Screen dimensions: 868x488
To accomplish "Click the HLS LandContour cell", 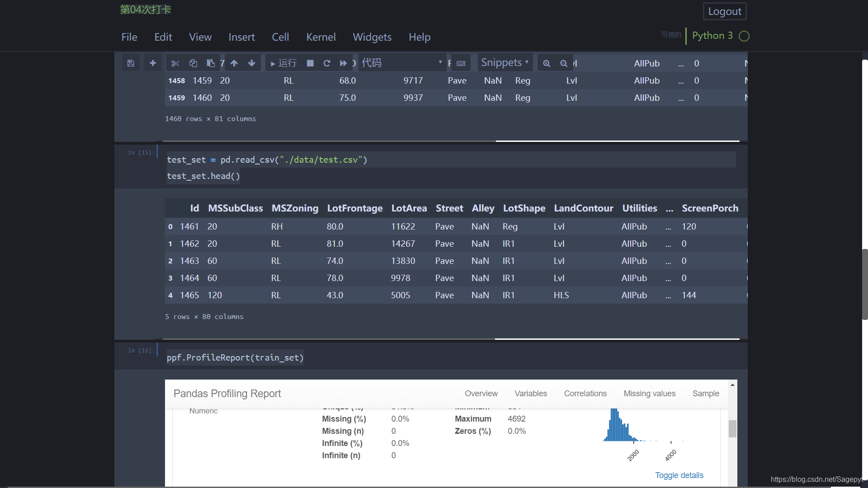I will coord(561,296).
